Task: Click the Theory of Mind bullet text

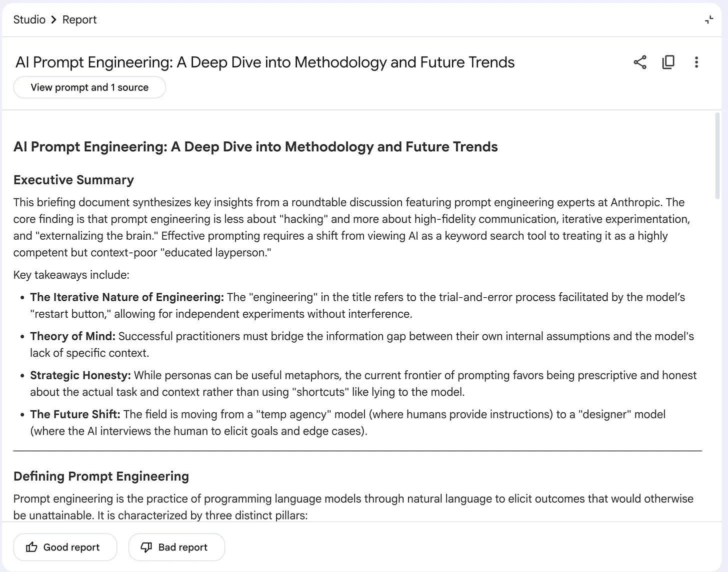Action: coord(361,345)
